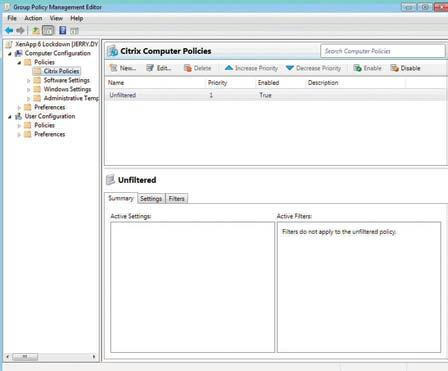
Task: Click the Enable button label
Action: click(x=373, y=68)
